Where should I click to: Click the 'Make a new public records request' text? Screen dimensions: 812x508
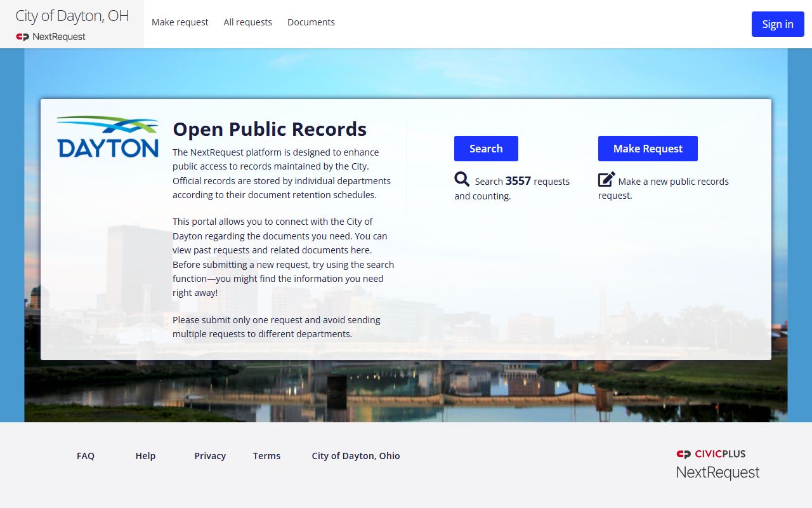coord(664,188)
